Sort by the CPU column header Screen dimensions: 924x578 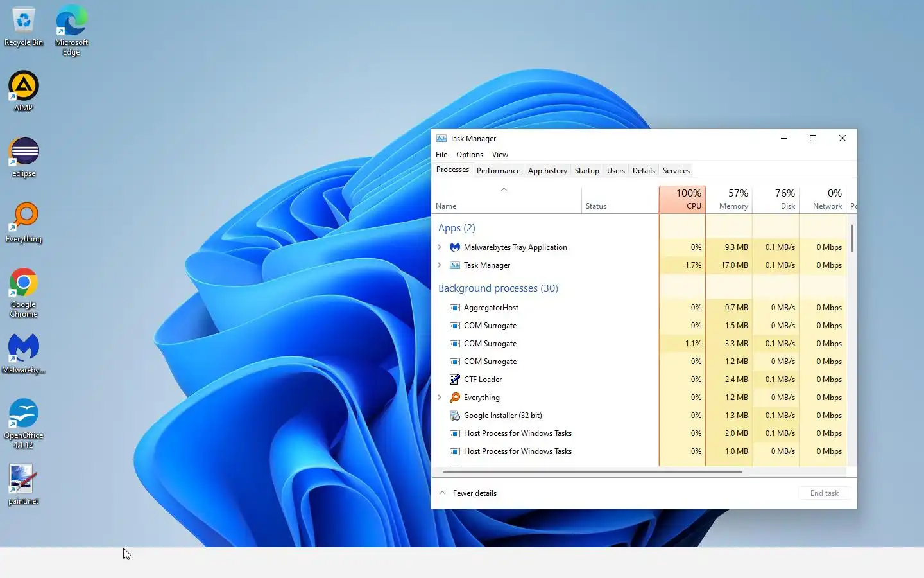coord(682,200)
